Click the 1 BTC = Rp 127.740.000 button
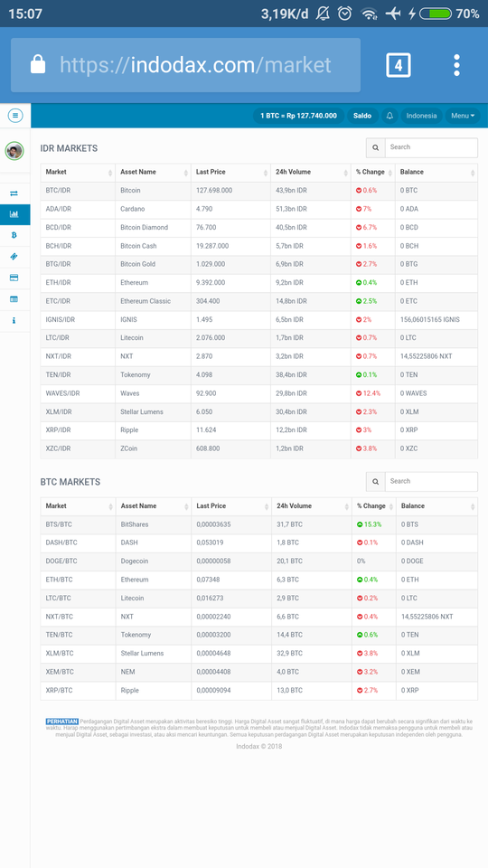Image resolution: width=488 pixels, height=868 pixels. [x=298, y=116]
